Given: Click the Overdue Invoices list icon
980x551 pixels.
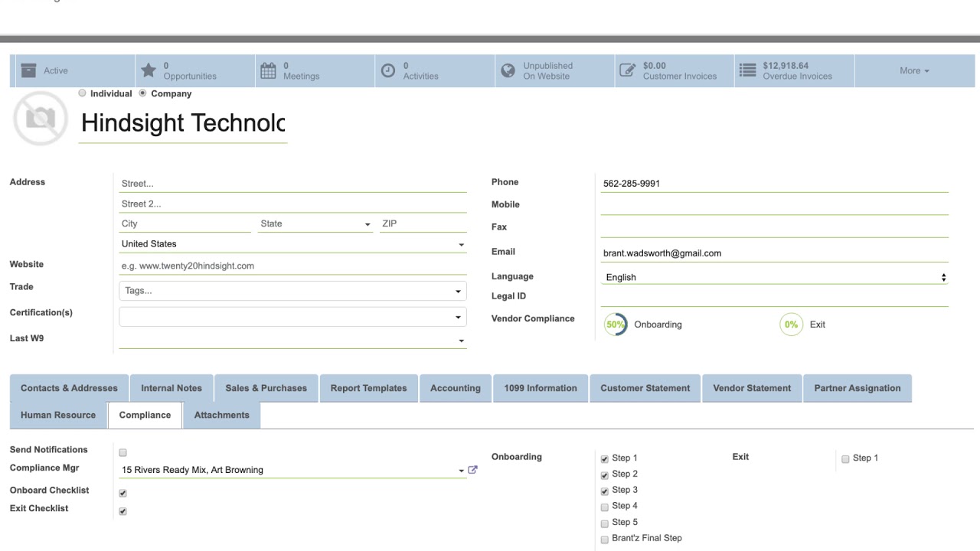Looking at the screenshot, I should click(747, 70).
